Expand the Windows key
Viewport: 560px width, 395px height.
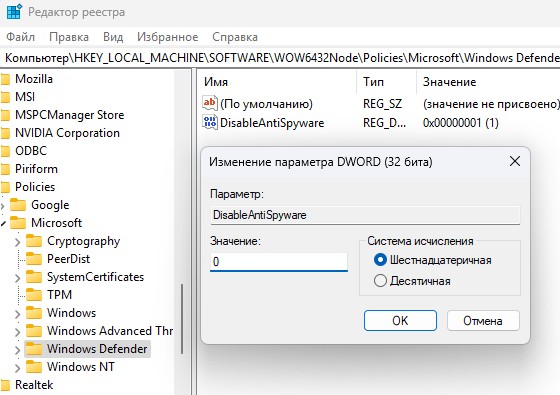coord(18,314)
